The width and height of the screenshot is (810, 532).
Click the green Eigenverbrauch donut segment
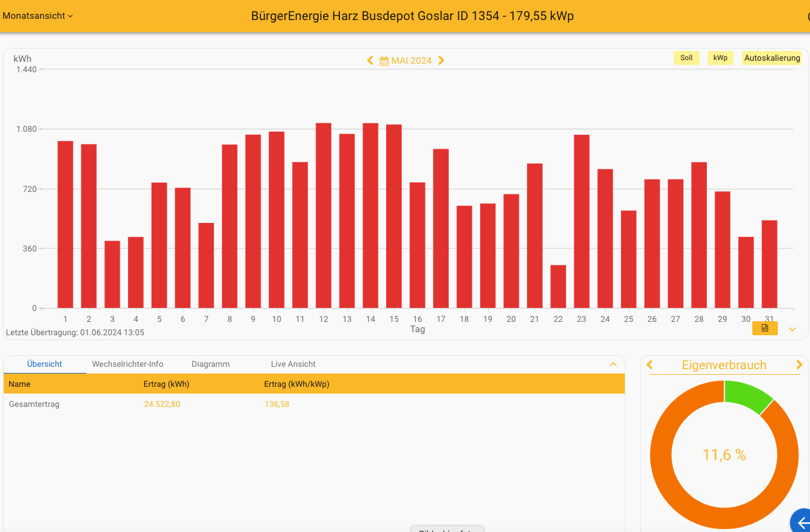tap(746, 395)
